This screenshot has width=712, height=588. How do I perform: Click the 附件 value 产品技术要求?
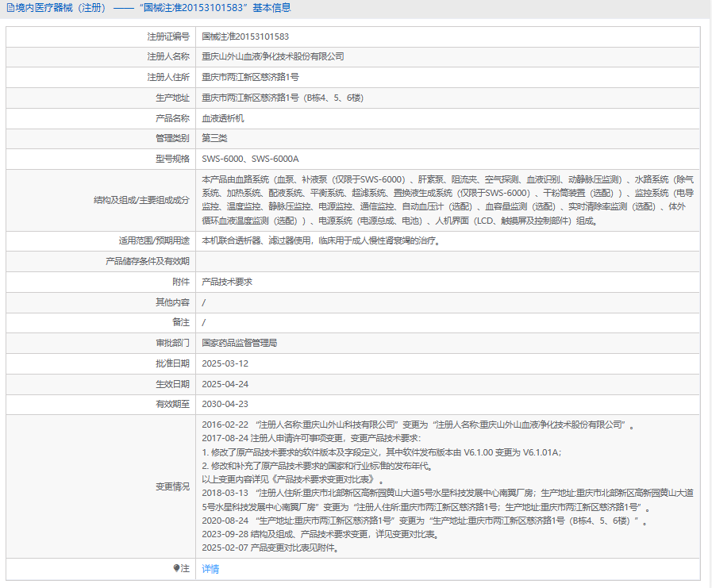(227, 282)
